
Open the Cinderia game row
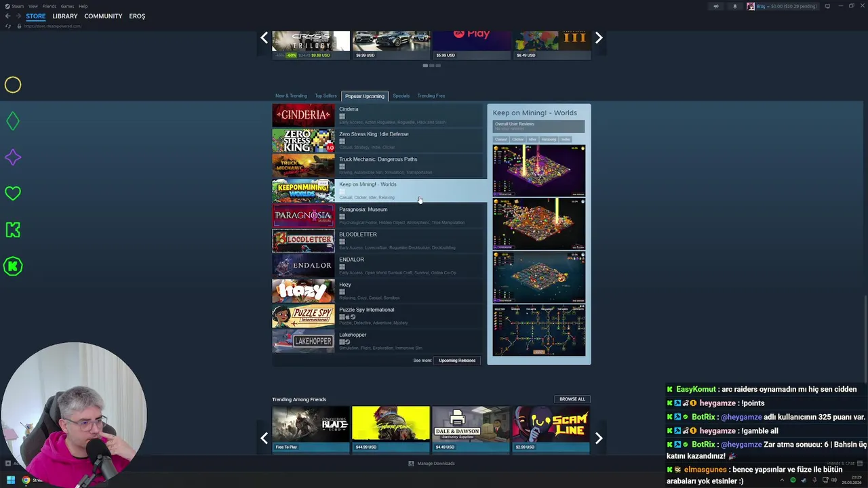(x=379, y=115)
